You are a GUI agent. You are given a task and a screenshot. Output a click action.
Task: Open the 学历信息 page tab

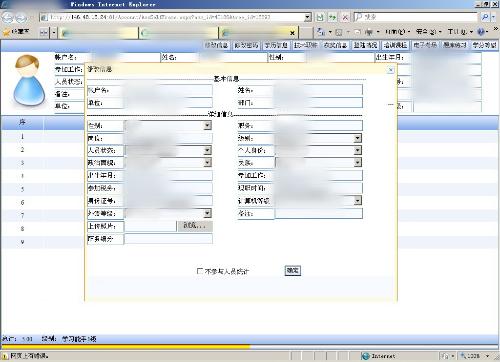[276, 45]
